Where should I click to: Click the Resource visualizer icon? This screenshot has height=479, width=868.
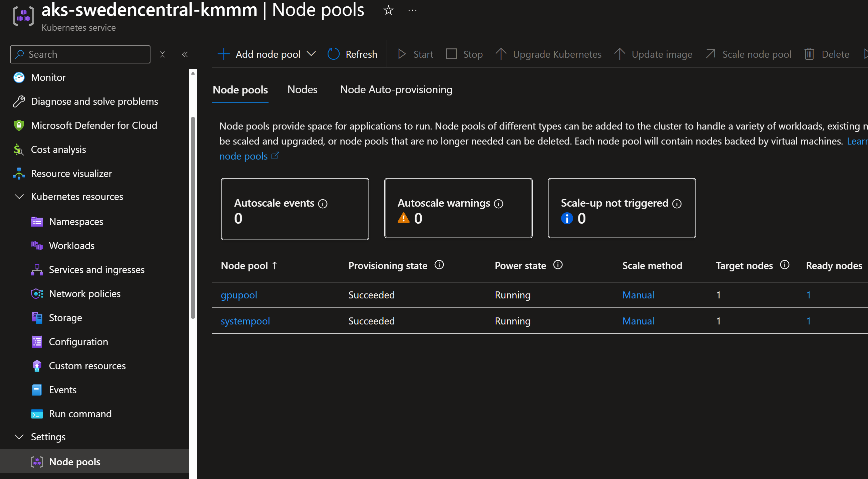tap(19, 173)
